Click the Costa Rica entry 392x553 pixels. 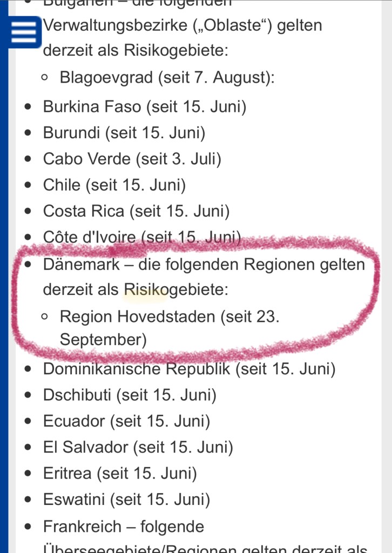136,212
